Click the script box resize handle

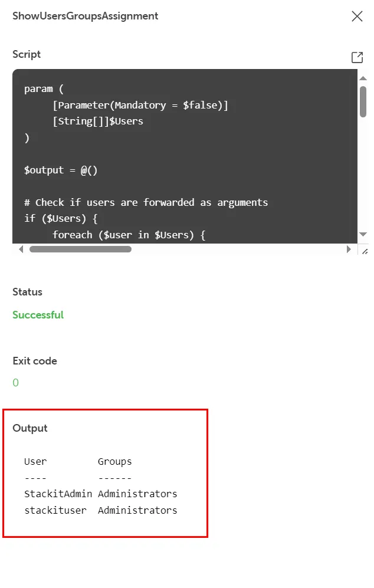pos(364,250)
